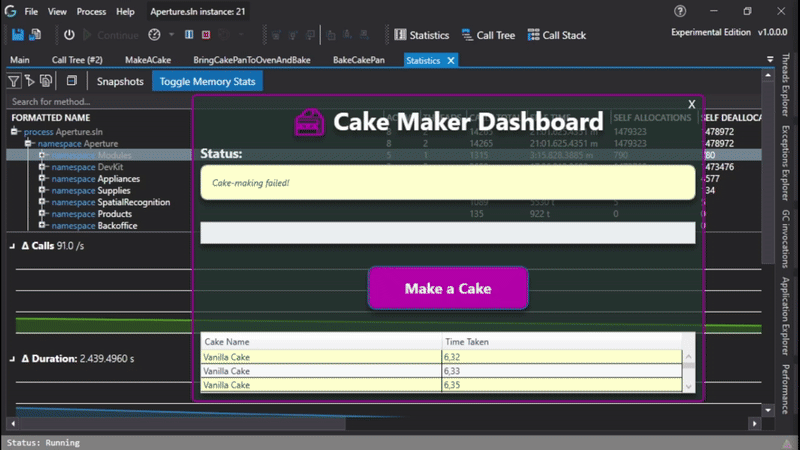
Task: Toggle Memory Stats button
Action: (x=207, y=81)
